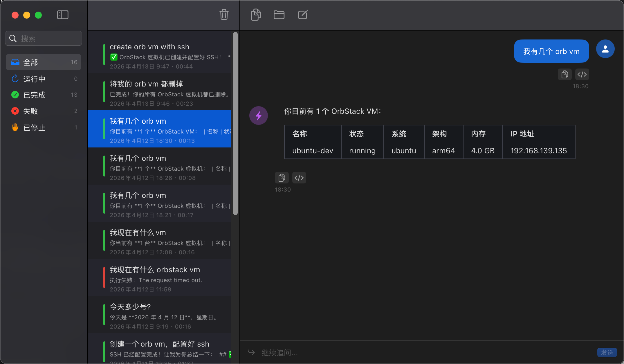The image size is (624, 364).
Task: Open failed '我现在有什么 orbstack vm' conversation
Action: point(159,277)
